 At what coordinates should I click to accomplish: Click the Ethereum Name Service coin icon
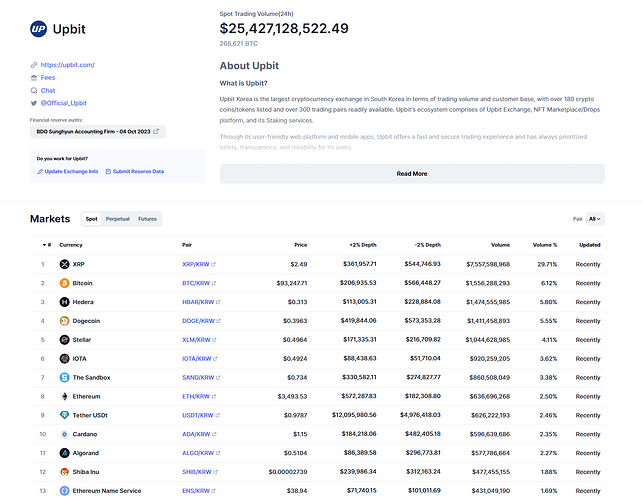(64, 491)
